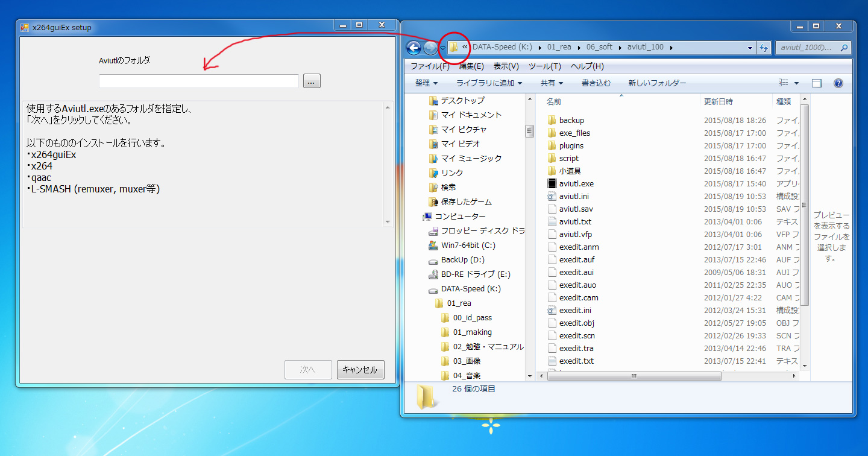This screenshot has width=868, height=456.
Task: Select 00_id_pass folder in tree
Action: (473, 317)
